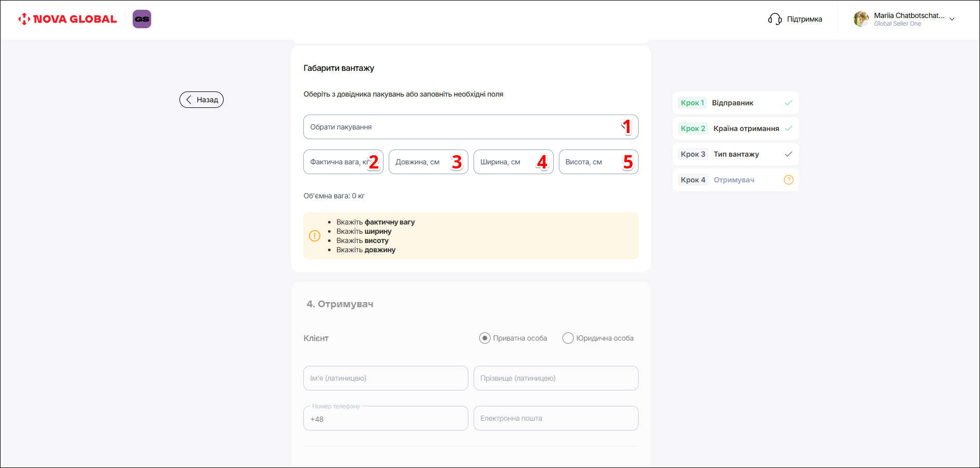Open the Підтримка support link
This screenshot has height=468, width=980.
point(804,19)
